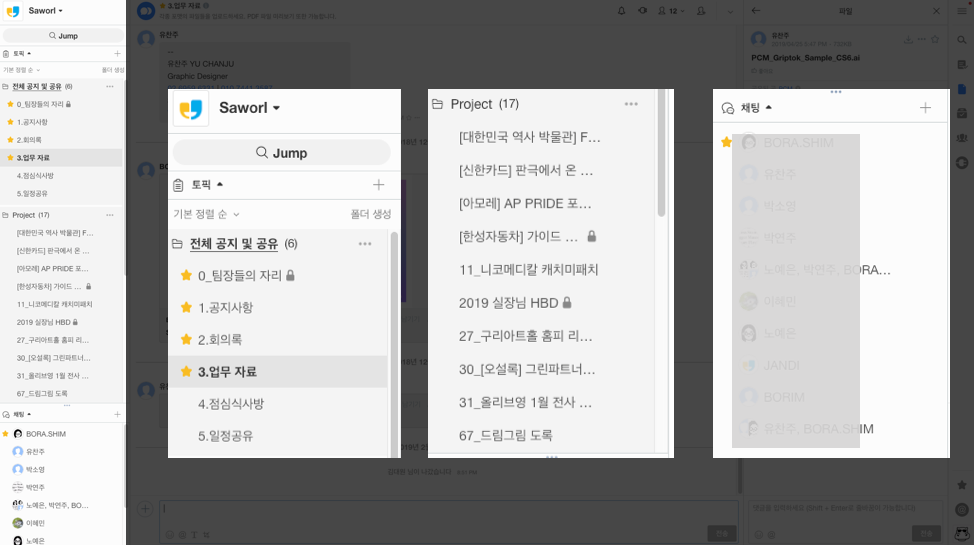Viewport: 974px width, 545px height.
Task: Click 폴더 생성 in the left sidebar
Action: point(112,70)
